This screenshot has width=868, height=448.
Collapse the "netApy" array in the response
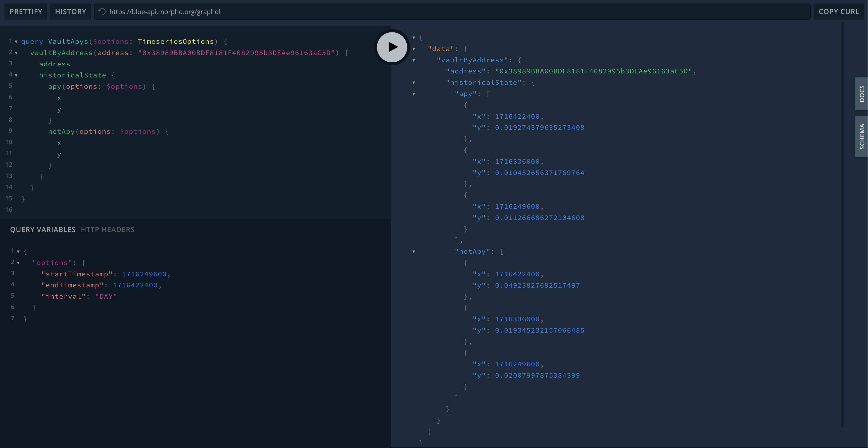pos(414,252)
